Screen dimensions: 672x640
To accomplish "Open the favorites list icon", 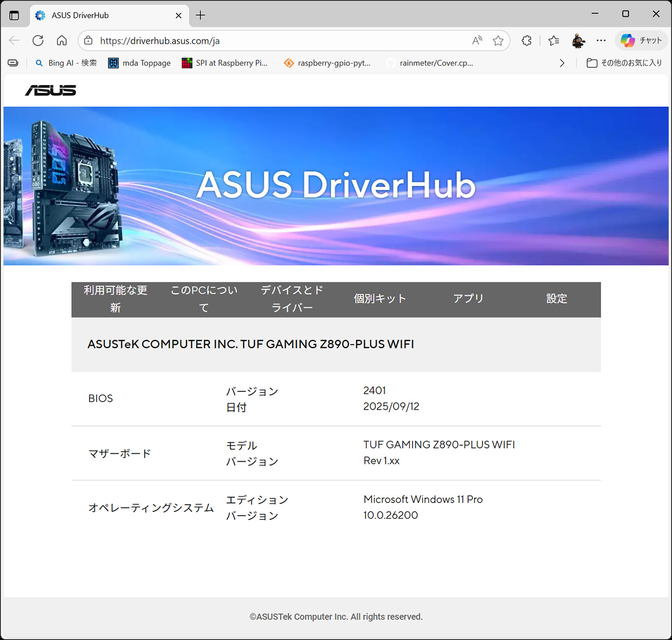I will (553, 40).
